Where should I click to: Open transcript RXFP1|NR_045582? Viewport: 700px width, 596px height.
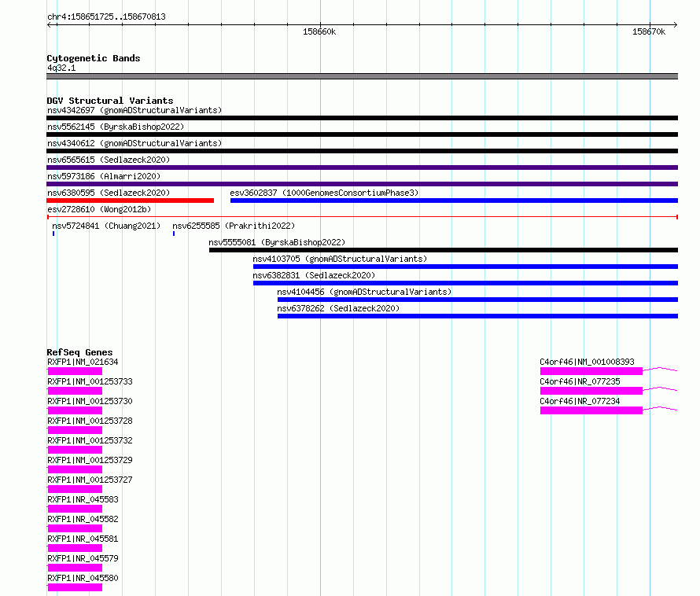(x=83, y=519)
